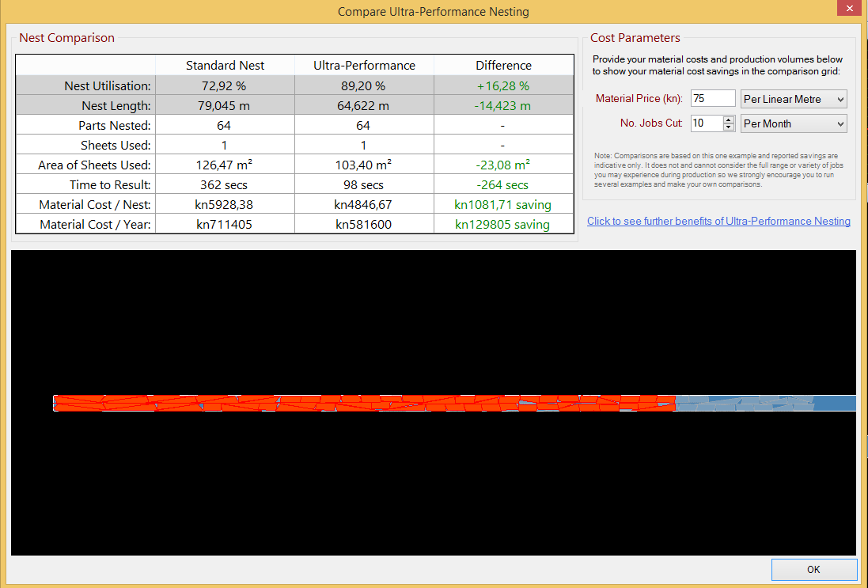Select the Standard Nest column header
The image size is (868, 588).
pos(225,65)
